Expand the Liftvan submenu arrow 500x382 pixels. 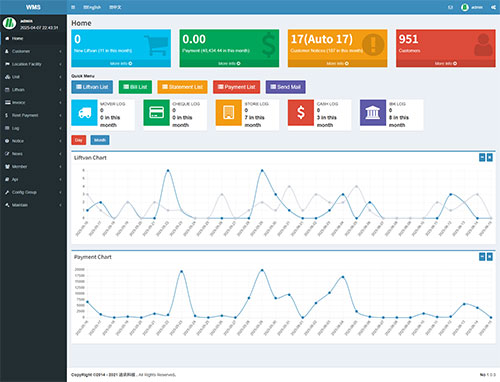[x=60, y=90]
